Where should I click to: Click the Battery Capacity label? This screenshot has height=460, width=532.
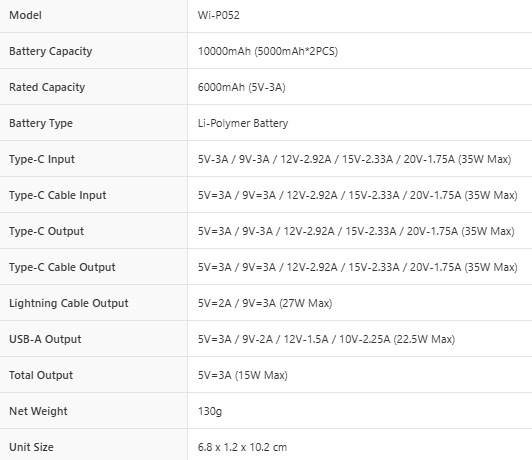(51, 51)
